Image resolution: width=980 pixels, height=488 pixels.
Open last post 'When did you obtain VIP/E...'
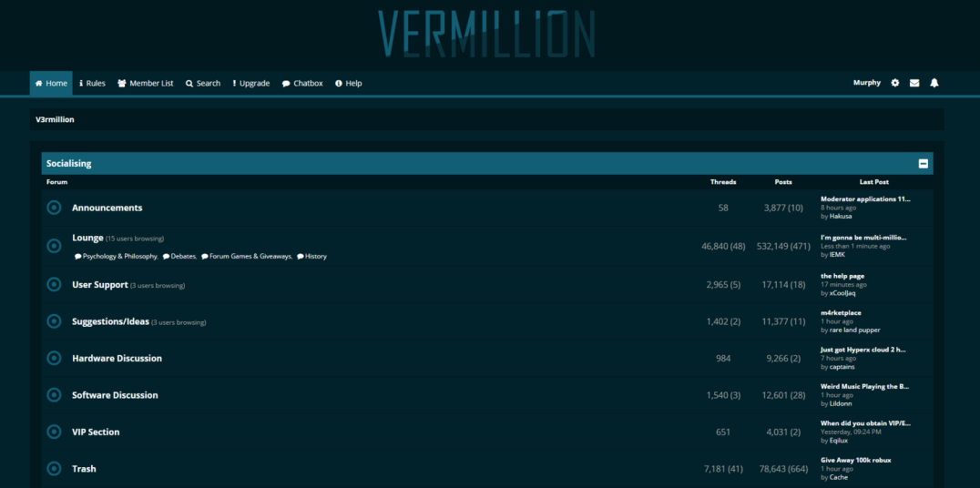(x=865, y=423)
